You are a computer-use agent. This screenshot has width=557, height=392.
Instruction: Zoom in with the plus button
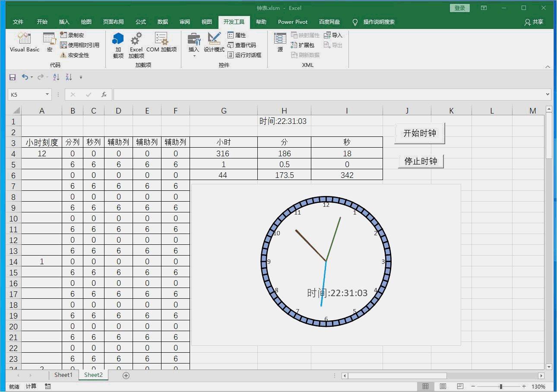524,386
